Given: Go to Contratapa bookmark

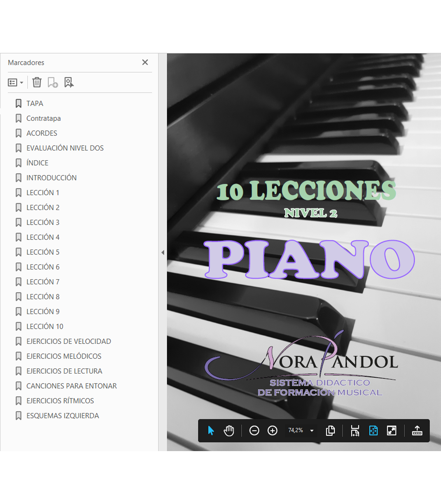Looking at the screenshot, I should (43, 118).
